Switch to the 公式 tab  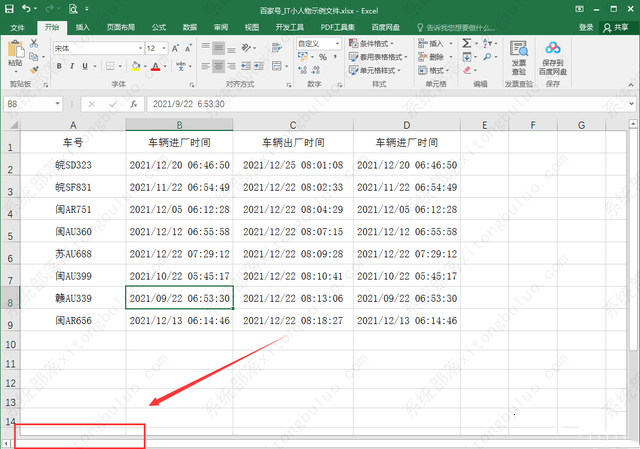point(159,27)
